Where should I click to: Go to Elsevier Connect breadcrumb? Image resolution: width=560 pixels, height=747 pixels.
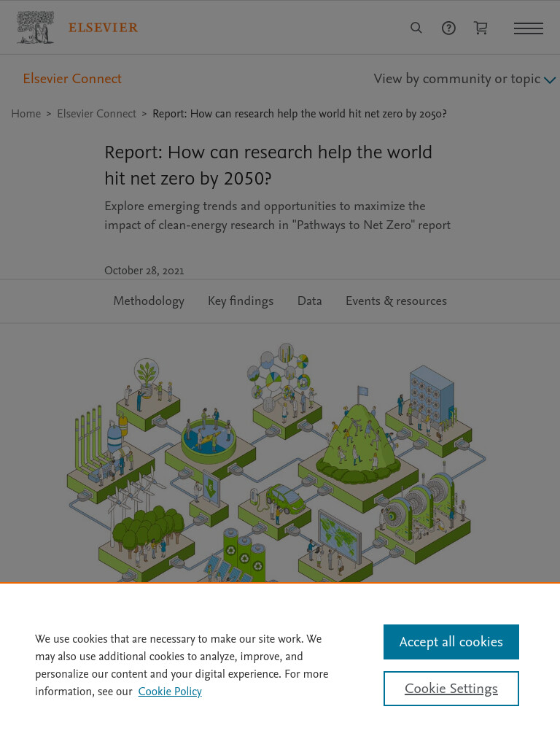click(97, 113)
